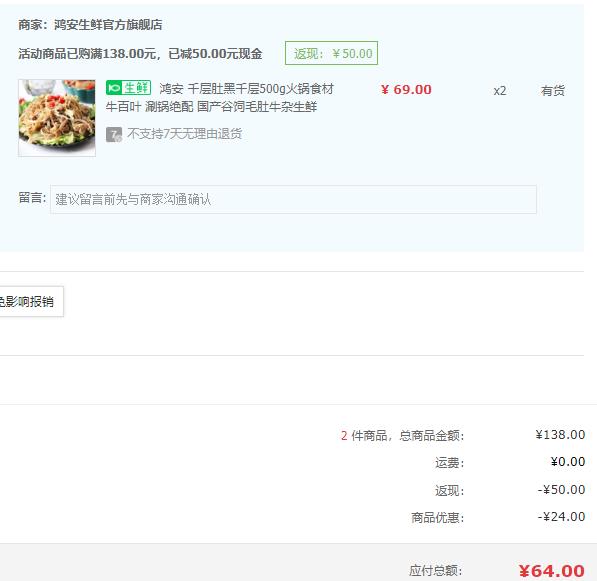Open the 鸿安 千层肚黑千层500g product title link
The height and width of the screenshot is (581, 597).
(x=219, y=97)
